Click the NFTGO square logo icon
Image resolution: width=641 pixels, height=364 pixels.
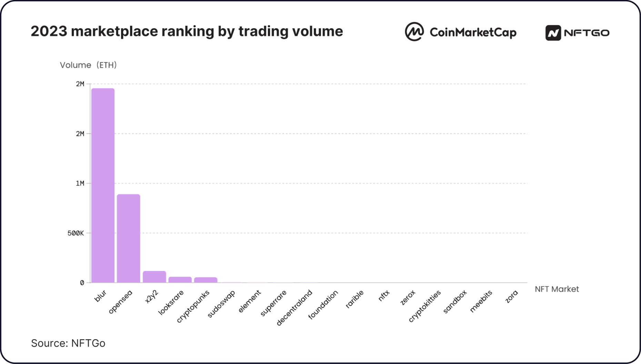coord(553,33)
